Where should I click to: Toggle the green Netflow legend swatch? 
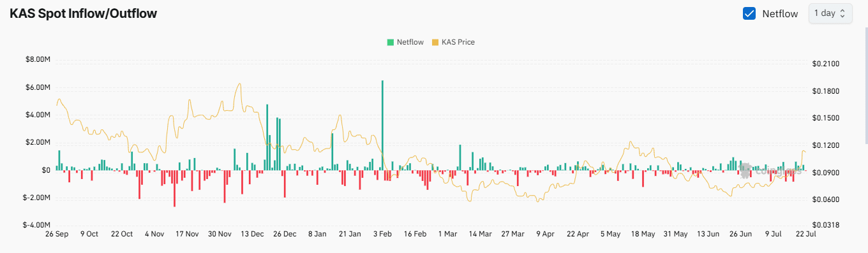(x=390, y=42)
